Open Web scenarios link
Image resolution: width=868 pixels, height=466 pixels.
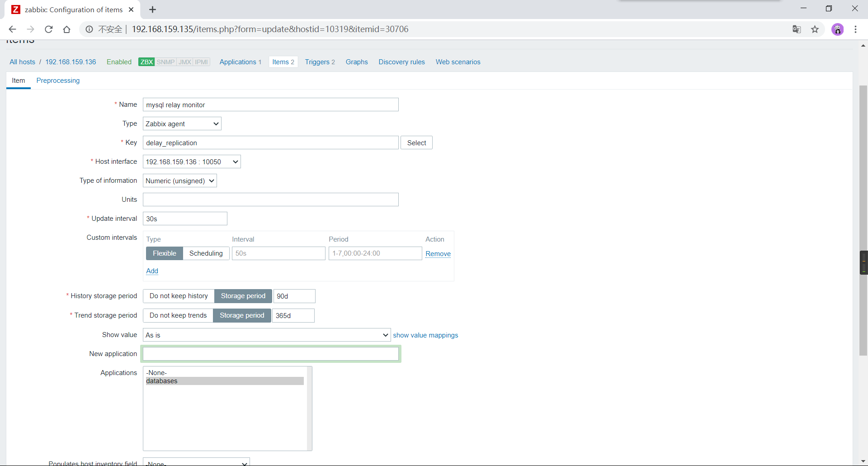458,62
